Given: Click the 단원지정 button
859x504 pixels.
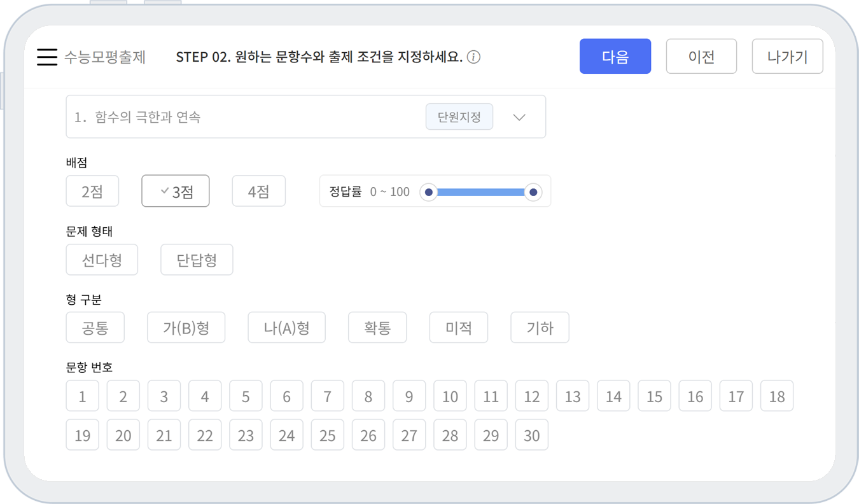Looking at the screenshot, I should [459, 117].
